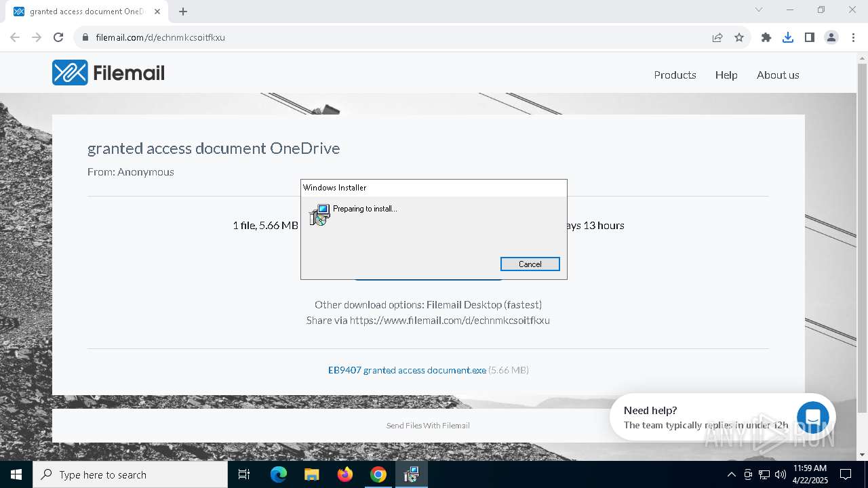Click the page vertical scrollbar
The width and height of the screenshot is (868, 488).
point(862,237)
